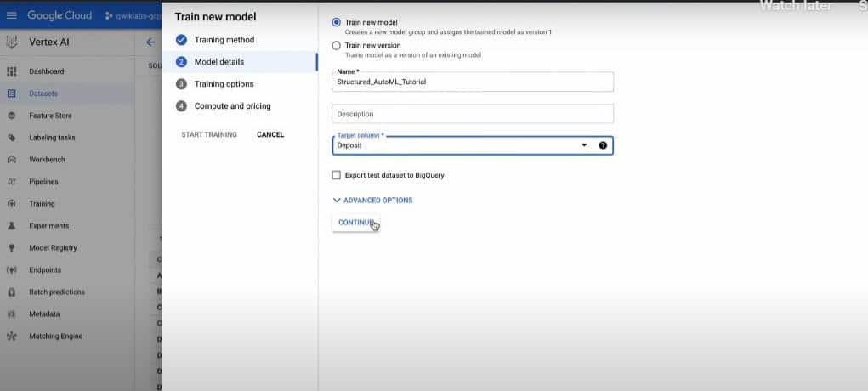Click the Dashboard icon in the sidebar

12,71
